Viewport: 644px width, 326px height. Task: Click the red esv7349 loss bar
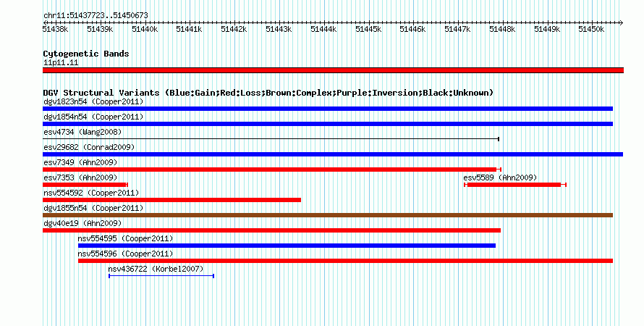click(x=272, y=170)
